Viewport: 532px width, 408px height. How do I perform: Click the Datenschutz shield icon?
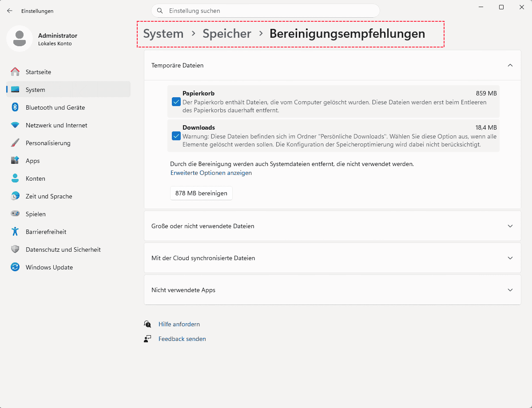(15, 249)
